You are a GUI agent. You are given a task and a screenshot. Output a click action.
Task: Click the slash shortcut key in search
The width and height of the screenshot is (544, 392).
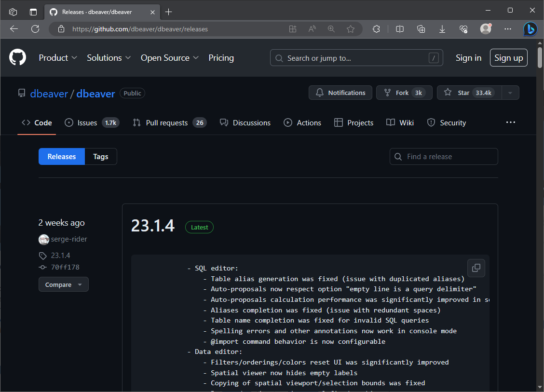[434, 58]
